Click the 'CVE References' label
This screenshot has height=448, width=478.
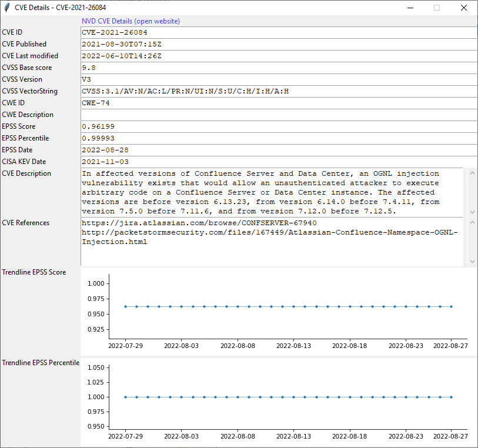pyautogui.click(x=26, y=223)
